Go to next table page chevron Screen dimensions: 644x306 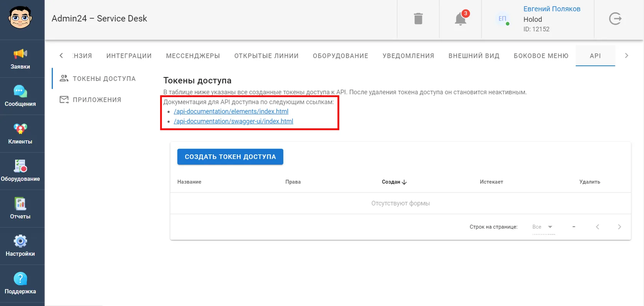(619, 227)
